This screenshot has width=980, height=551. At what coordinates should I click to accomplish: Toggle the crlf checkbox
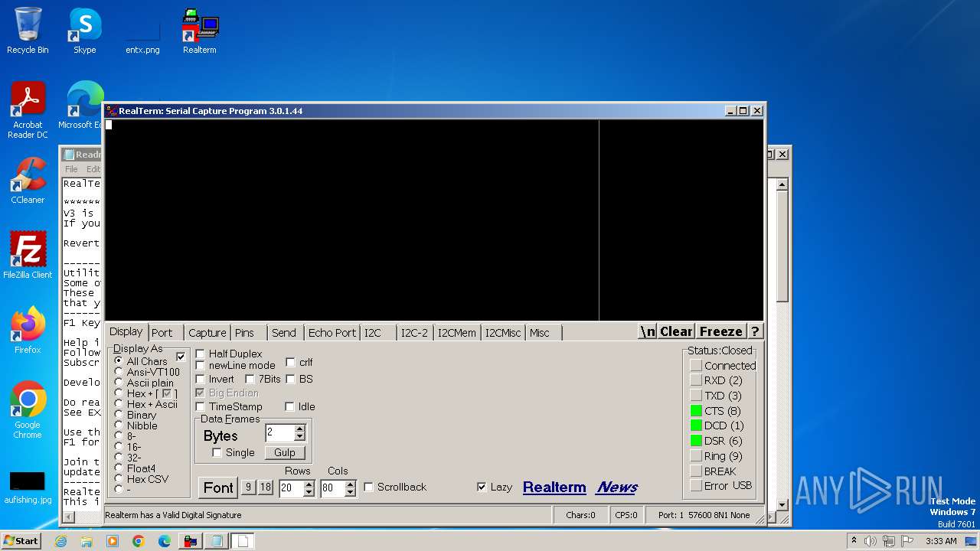[291, 362]
